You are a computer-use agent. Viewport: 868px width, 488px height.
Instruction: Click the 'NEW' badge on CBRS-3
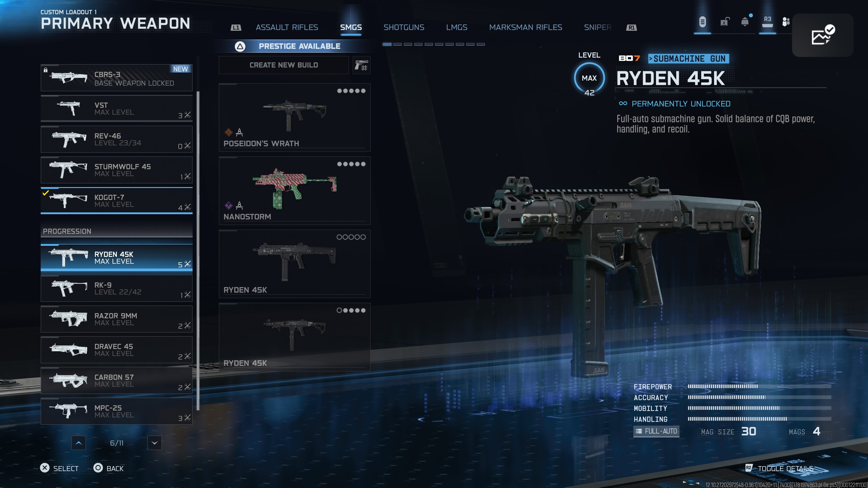[x=181, y=69]
